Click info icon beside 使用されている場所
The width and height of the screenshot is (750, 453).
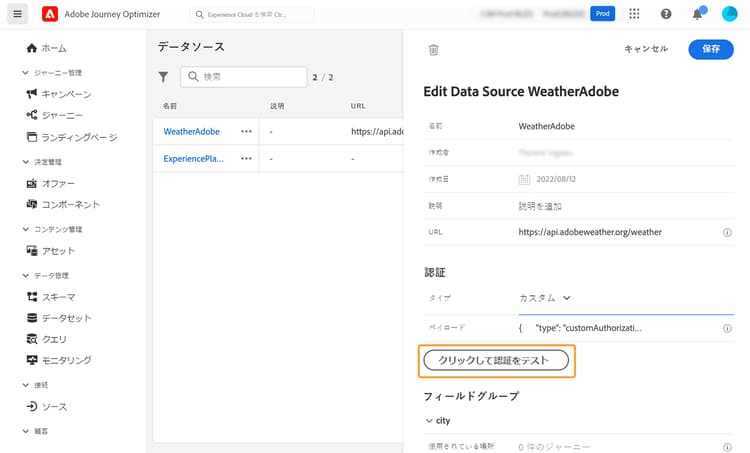coord(727,447)
